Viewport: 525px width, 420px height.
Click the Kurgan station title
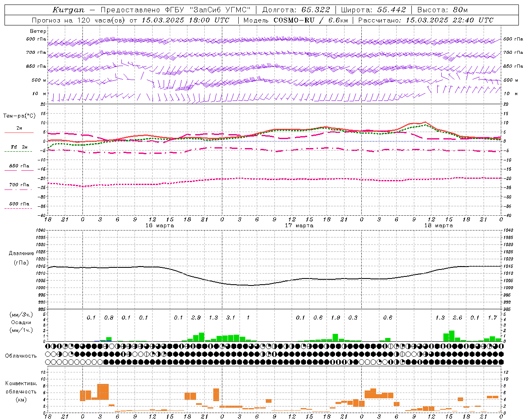pos(68,10)
